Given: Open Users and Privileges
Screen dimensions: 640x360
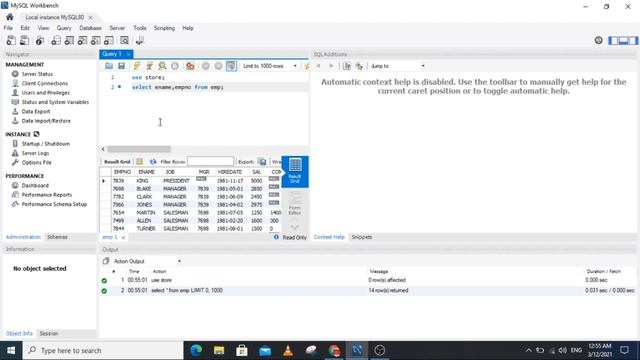Looking at the screenshot, I should click(46, 93).
